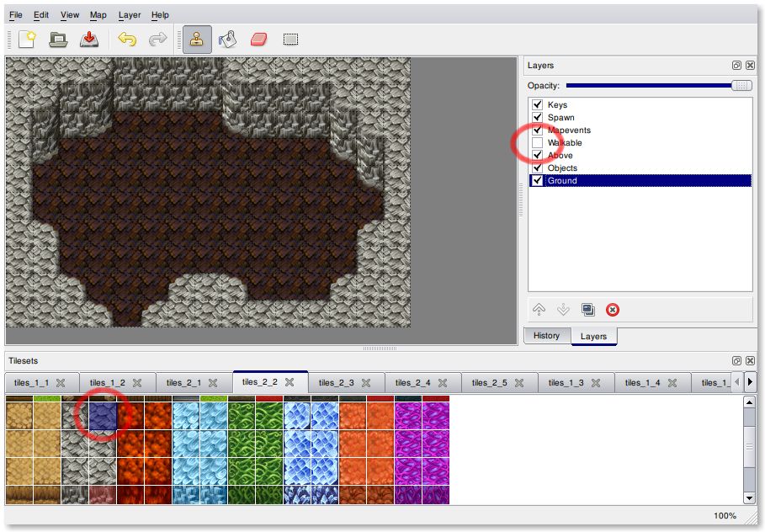The width and height of the screenshot is (765, 532).
Task: Duplicate the selected layer
Action: pos(588,310)
